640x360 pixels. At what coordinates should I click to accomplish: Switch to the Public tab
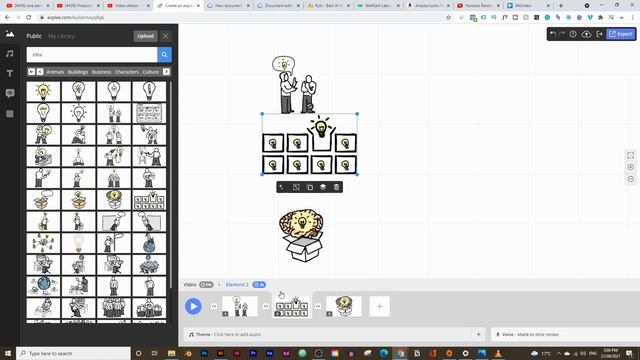(x=34, y=36)
